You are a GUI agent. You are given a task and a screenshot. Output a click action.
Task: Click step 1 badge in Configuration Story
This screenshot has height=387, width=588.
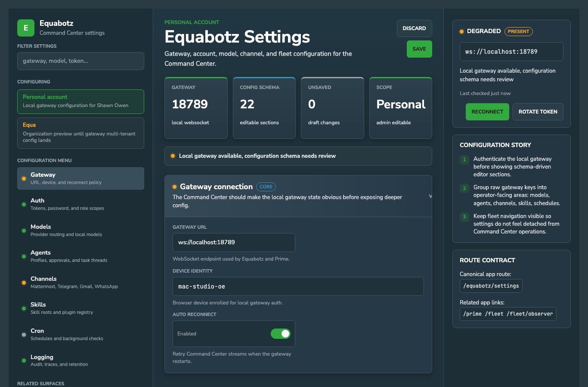point(464,160)
